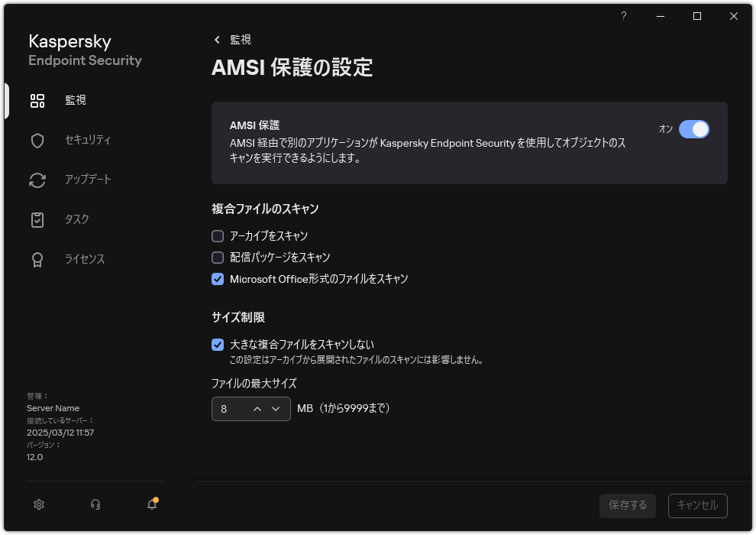Open help with the question mark

tap(623, 16)
